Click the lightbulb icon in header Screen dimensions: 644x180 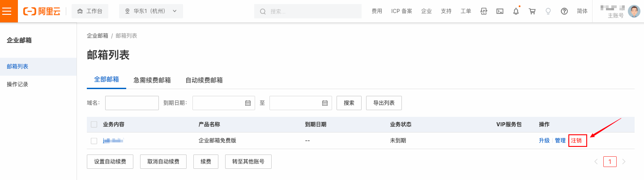548,11
